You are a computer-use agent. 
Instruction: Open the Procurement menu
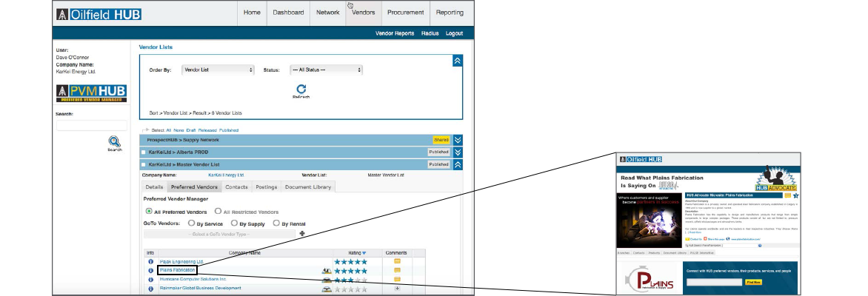(x=405, y=13)
